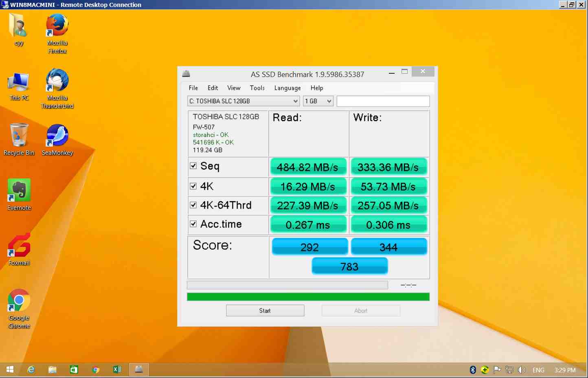This screenshot has width=588, height=378.
Task: Click the read score 292
Action: point(309,247)
